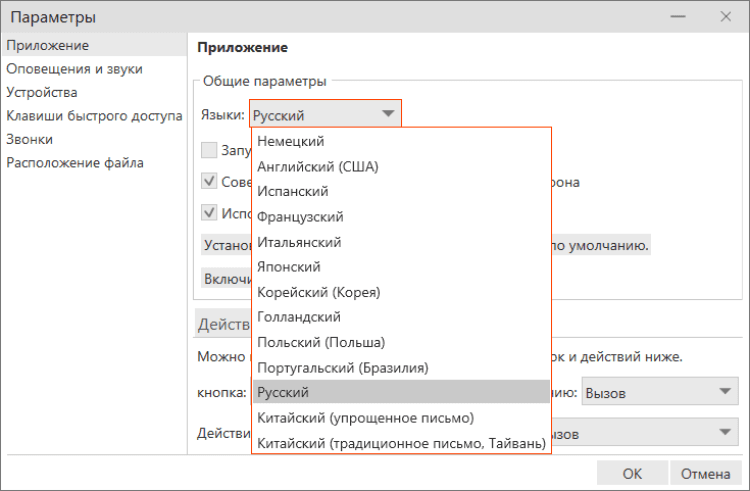The image size is (750, 491).
Task: Show Расположение файла section
Action: pos(75,163)
